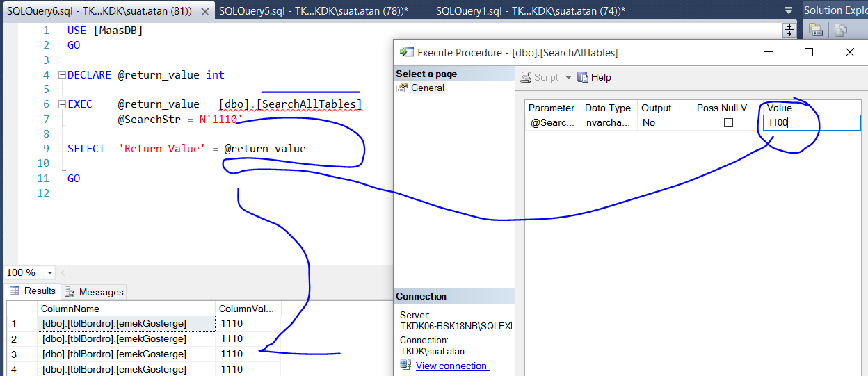Click the Solution Explorer panel title
This screenshot has height=376, width=868.
(835, 10)
